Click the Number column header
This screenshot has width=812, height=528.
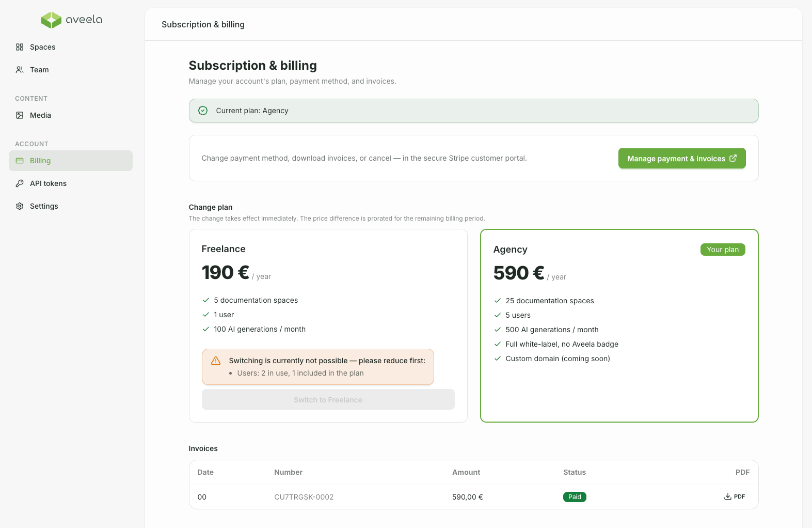[289, 472]
